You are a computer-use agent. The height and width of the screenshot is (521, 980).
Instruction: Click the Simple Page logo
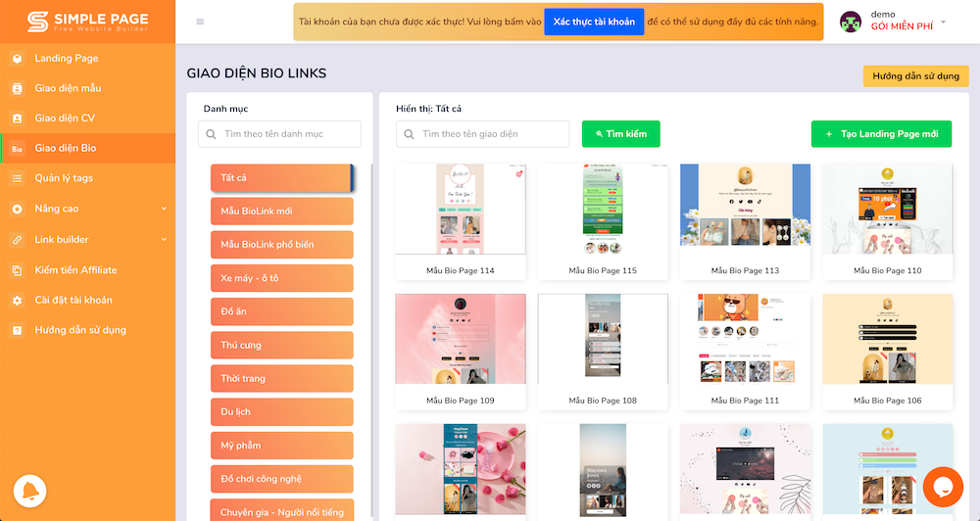tap(87, 22)
